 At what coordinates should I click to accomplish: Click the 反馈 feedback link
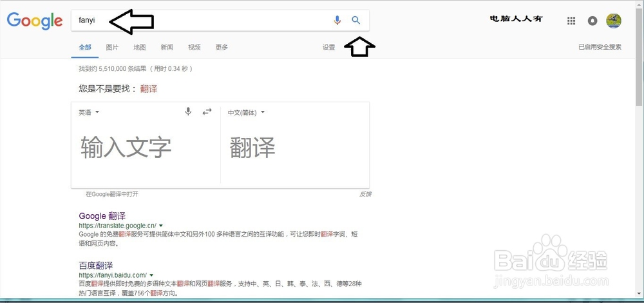coord(365,194)
